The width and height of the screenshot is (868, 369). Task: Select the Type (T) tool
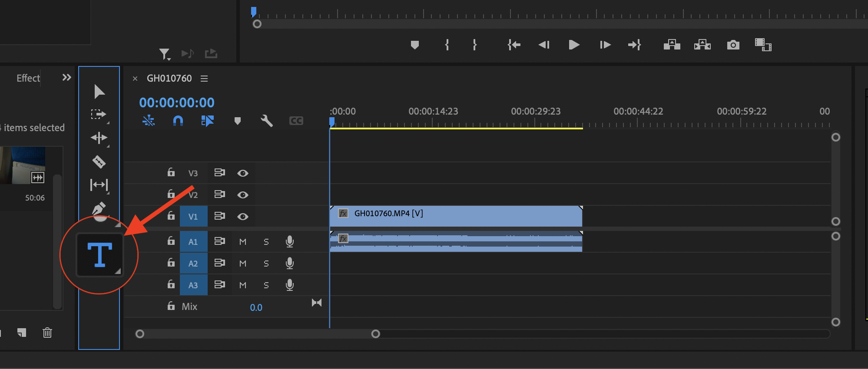100,255
